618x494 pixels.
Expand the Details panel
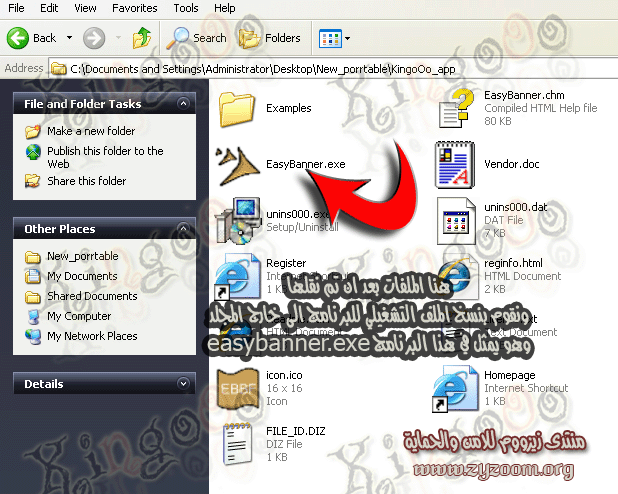(183, 383)
